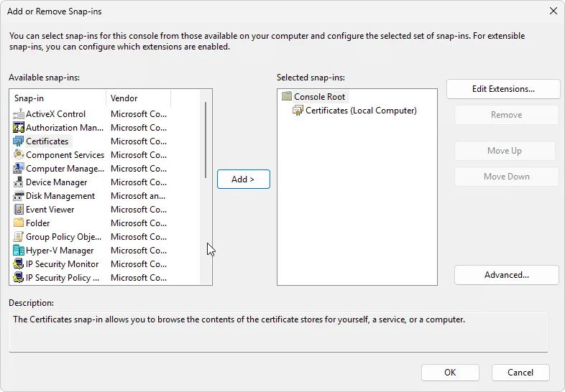Click the Hyper-V Manager snap-in icon

click(19, 250)
